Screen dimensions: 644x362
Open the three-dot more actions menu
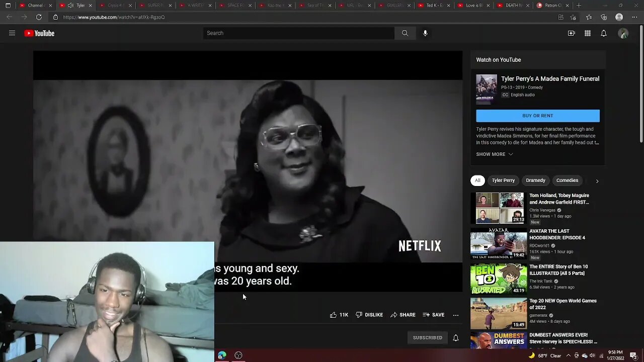[456, 315]
